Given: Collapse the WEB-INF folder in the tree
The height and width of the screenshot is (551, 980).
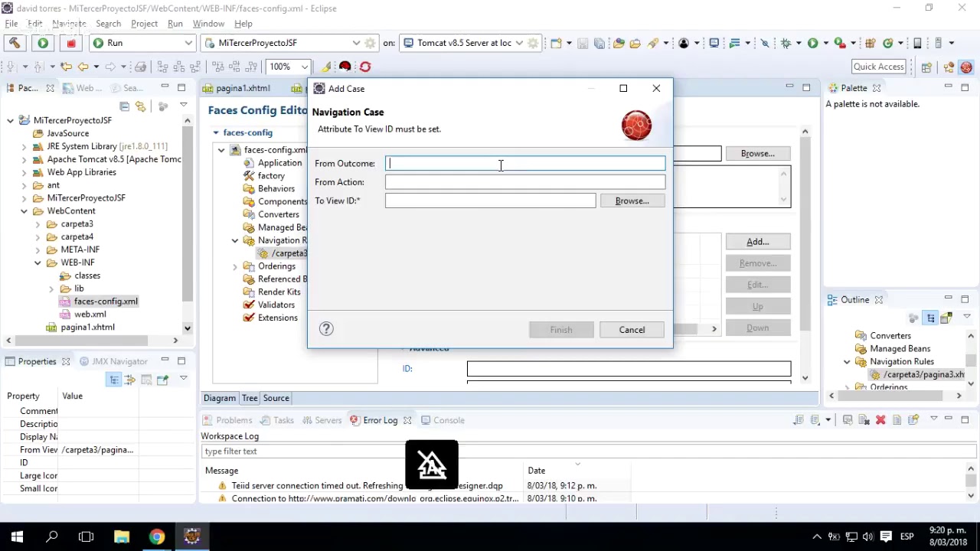Looking at the screenshot, I should pos(38,262).
